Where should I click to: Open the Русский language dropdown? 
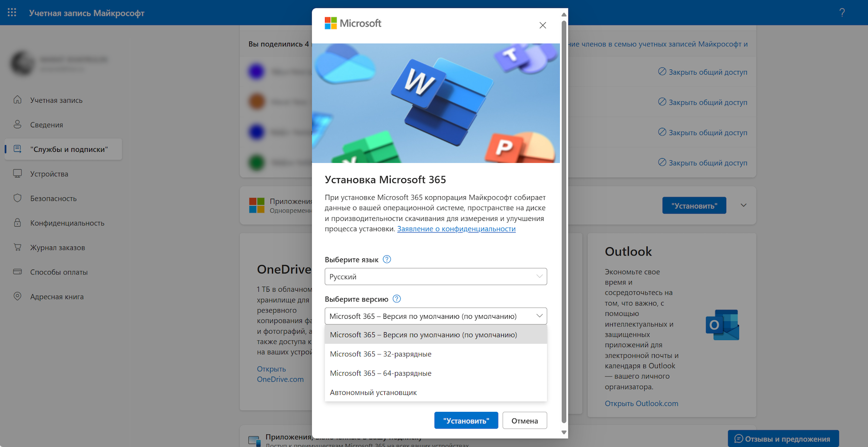coord(436,277)
